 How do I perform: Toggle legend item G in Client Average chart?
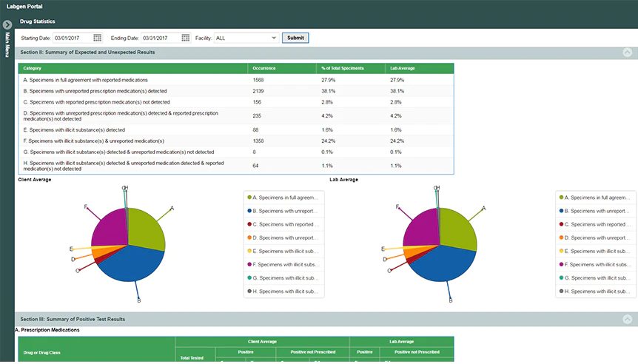click(x=283, y=278)
